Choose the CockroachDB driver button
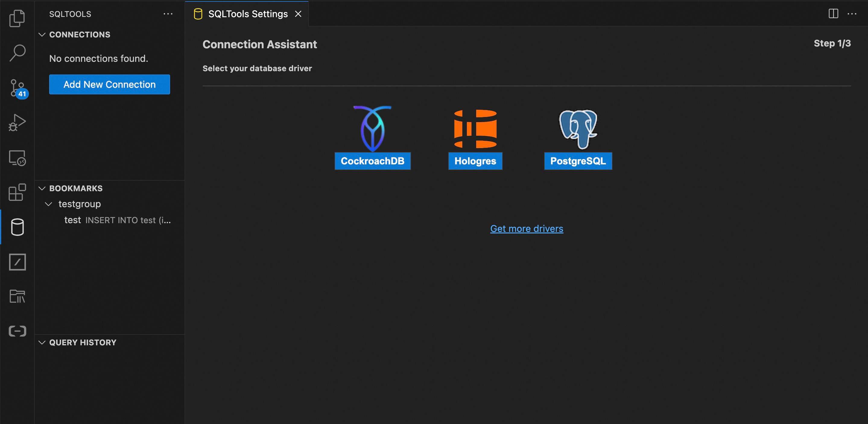Viewport: 868px width, 424px height. point(372,161)
